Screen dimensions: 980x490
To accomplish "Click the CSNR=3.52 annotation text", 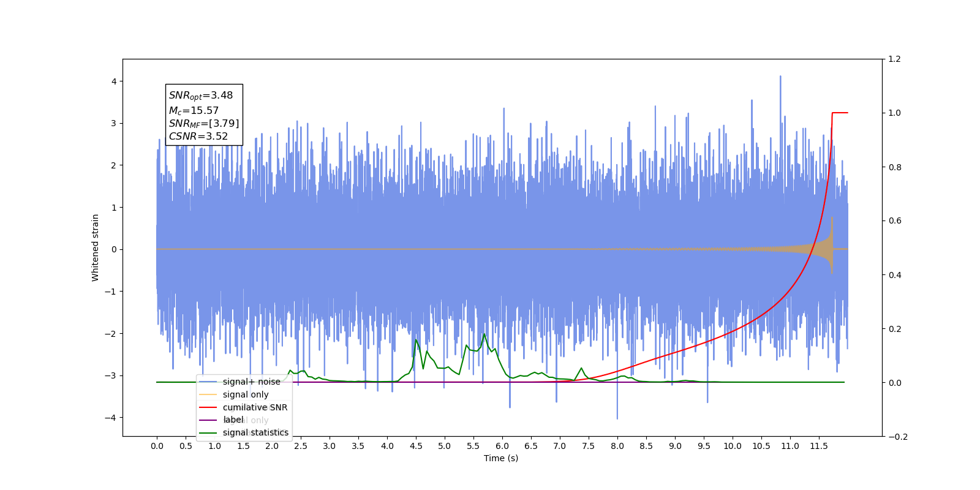I will (x=198, y=137).
